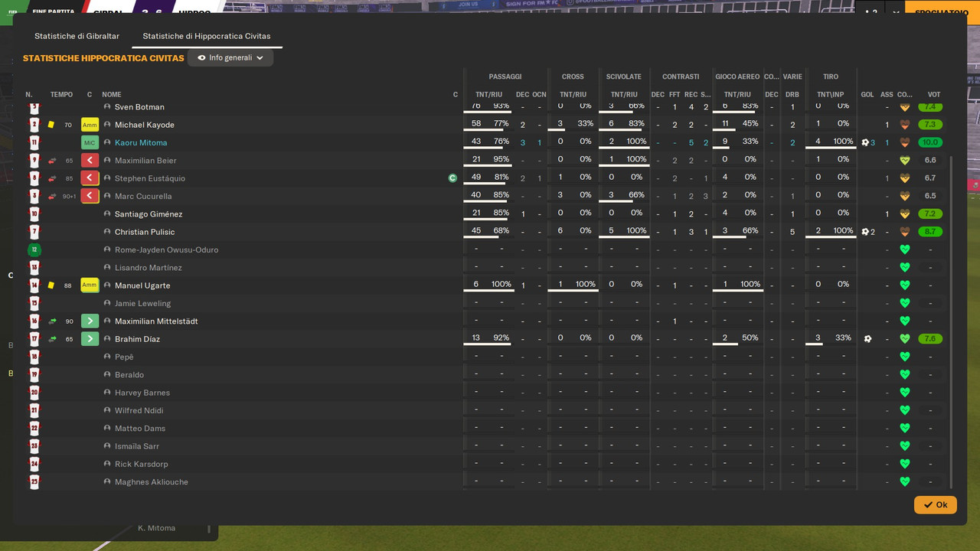The height and width of the screenshot is (551, 980).
Task: Click the profile icon beside Lisandro Martínez
Action: coord(107,267)
